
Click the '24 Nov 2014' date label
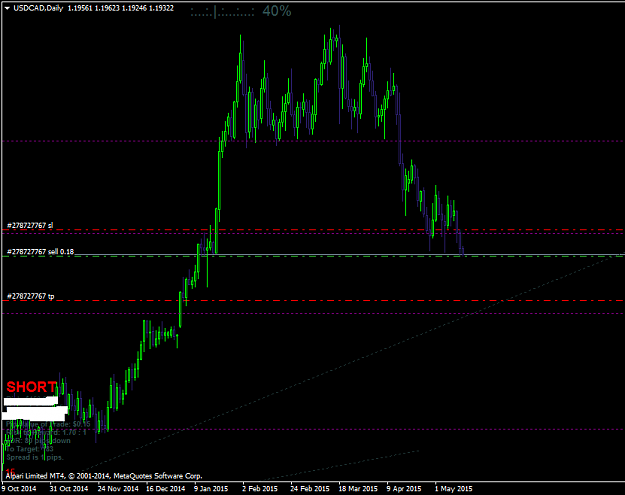pyautogui.click(x=118, y=489)
